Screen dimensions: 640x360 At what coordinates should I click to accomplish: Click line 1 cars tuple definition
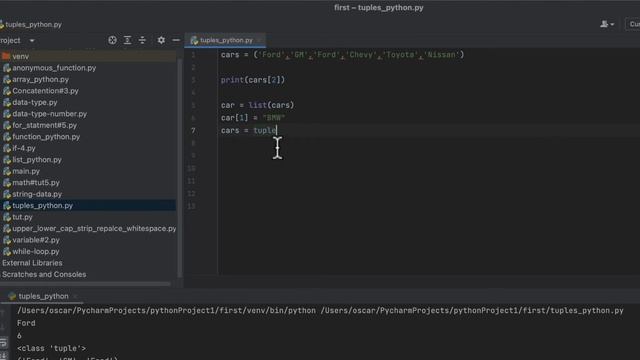342,55
